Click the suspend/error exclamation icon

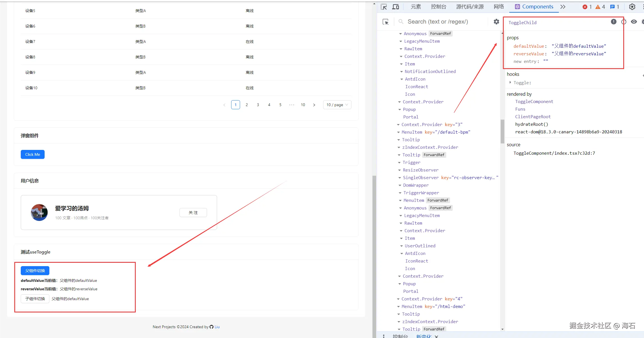pos(613,22)
